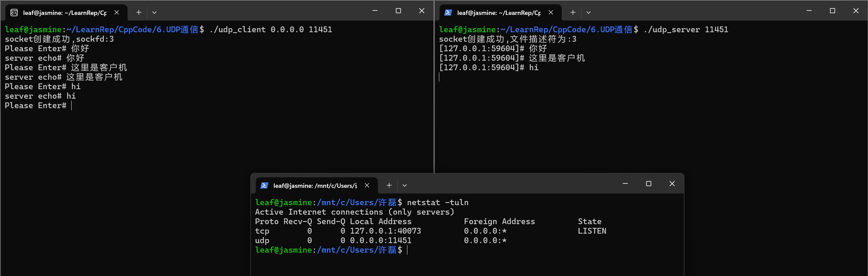This screenshot has width=868, height=276.
Task: Click the terminal icon in the udp_client window tab
Action: coord(14,13)
